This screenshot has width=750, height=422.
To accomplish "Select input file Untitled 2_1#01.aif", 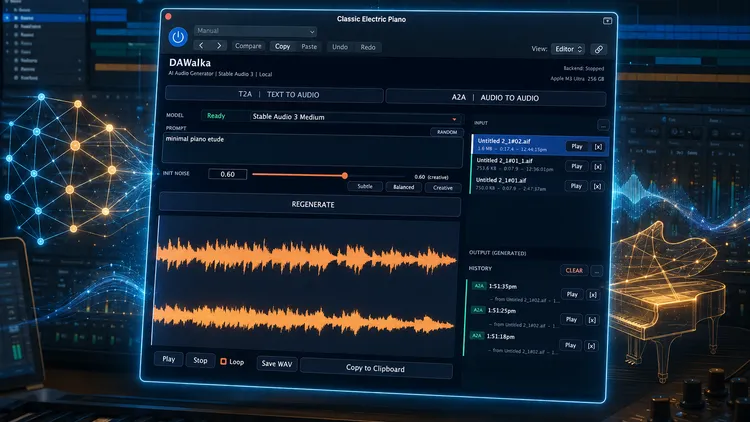I will click(516, 184).
